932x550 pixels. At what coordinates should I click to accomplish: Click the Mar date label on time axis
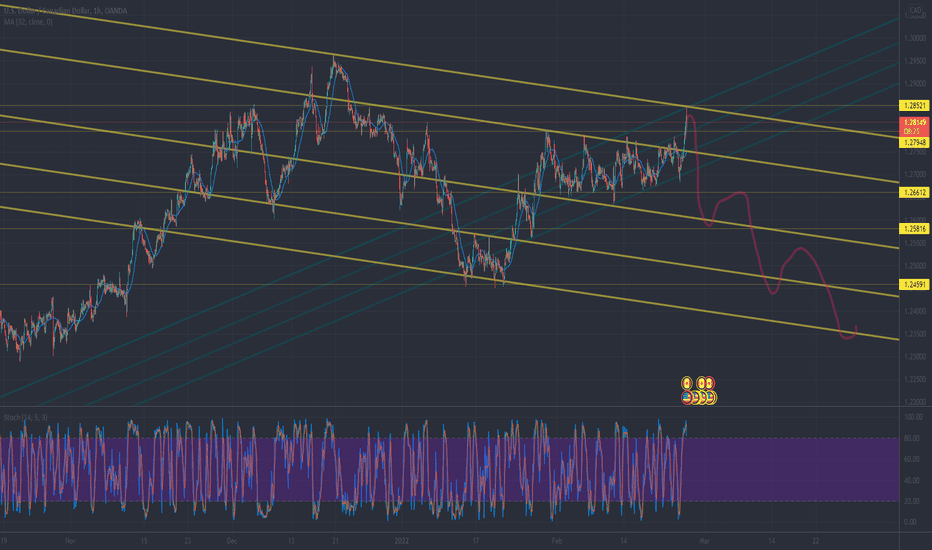tap(705, 541)
